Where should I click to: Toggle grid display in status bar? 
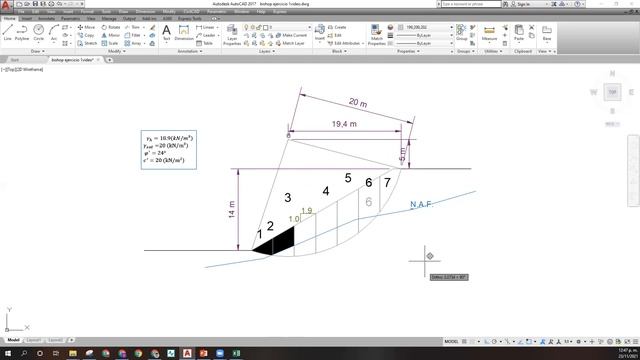[464, 342]
